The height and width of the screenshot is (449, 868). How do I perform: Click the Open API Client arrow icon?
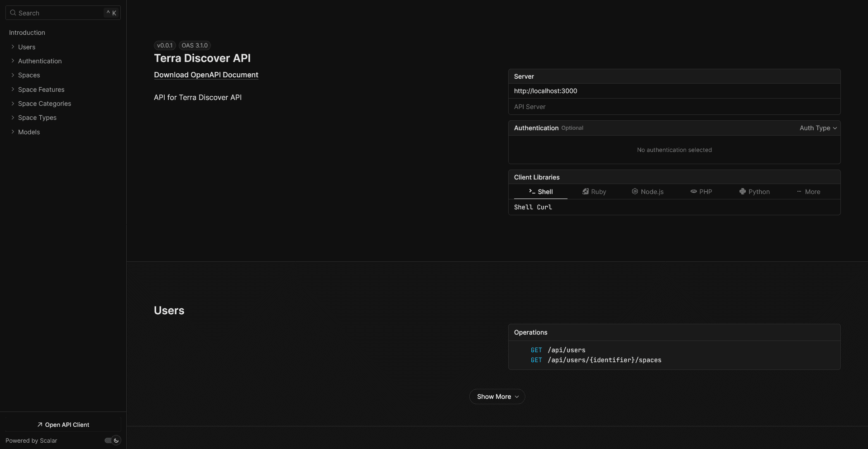[x=40, y=425]
